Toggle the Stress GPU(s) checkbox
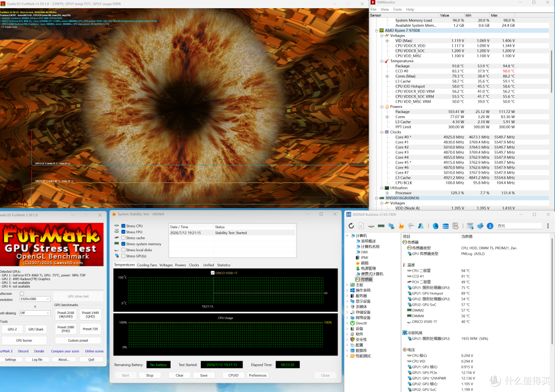Viewport: 555px width, 392px height. coord(123,256)
